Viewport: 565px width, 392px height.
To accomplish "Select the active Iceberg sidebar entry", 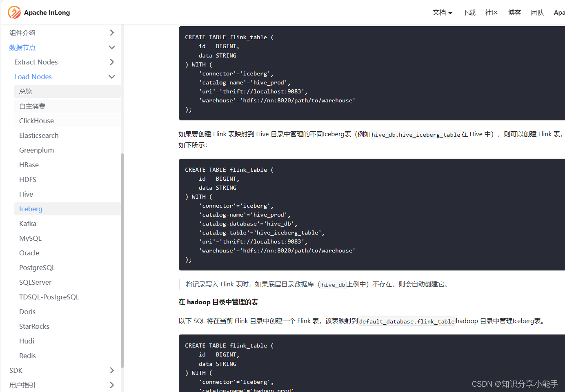I will tap(67, 209).
